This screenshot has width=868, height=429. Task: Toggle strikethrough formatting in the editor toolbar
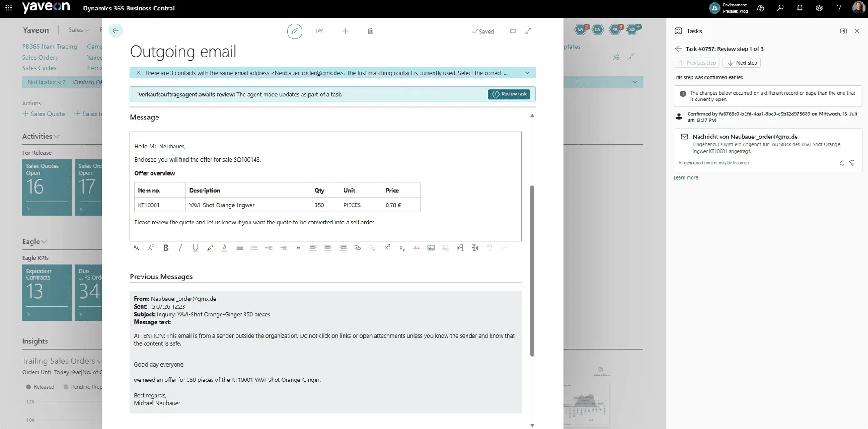[416, 248]
